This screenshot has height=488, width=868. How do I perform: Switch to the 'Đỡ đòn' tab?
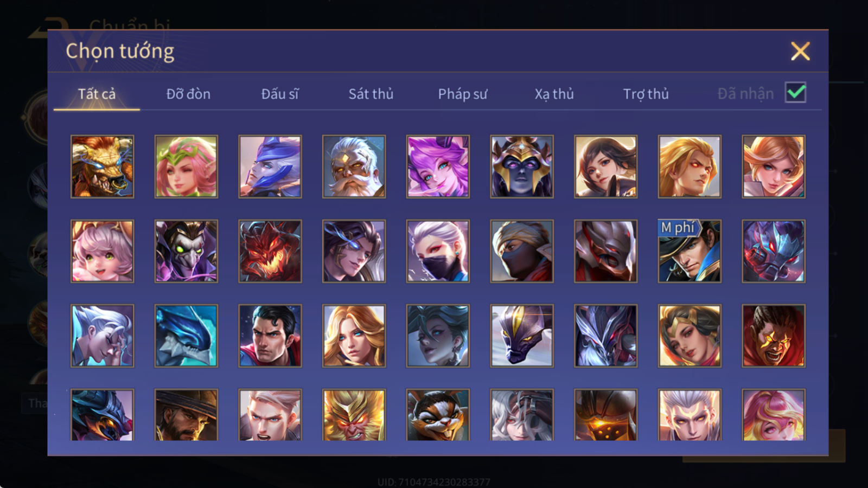188,94
